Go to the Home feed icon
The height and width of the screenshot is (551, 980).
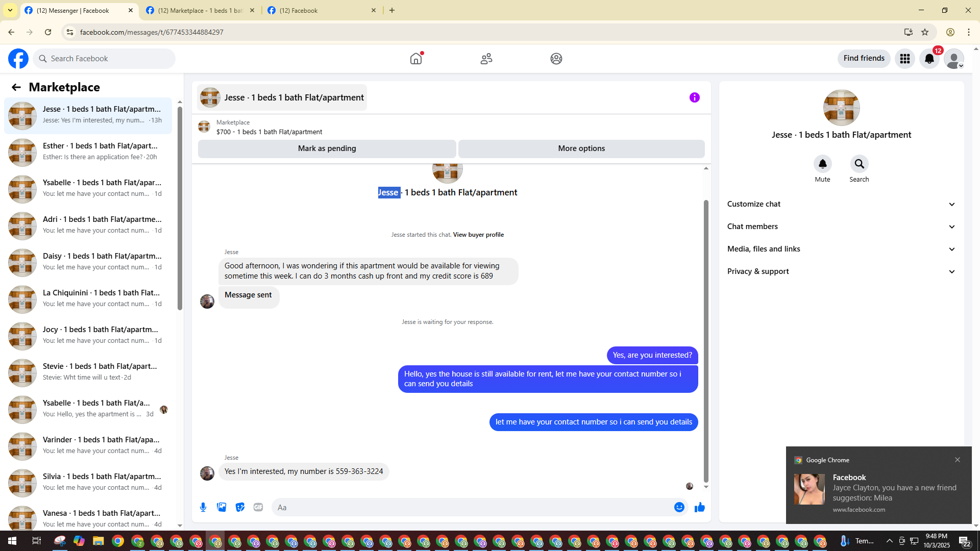click(416, 59)
